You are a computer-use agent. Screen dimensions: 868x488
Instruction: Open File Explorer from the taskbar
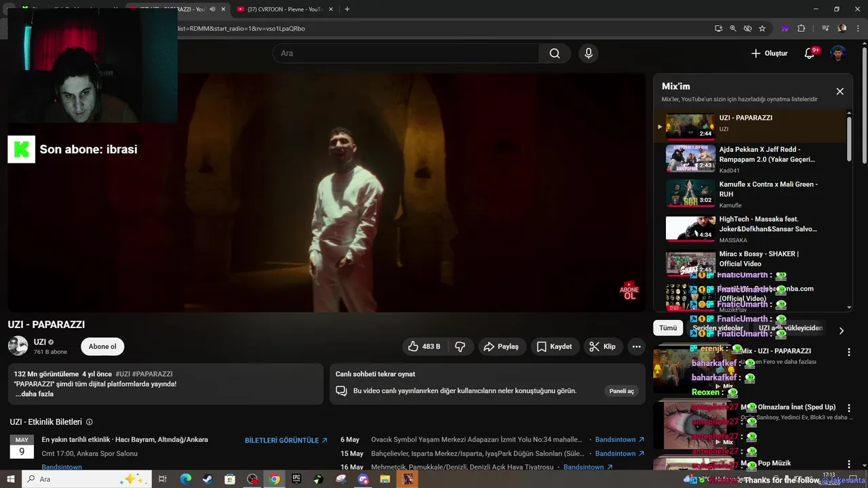point(385,479)
